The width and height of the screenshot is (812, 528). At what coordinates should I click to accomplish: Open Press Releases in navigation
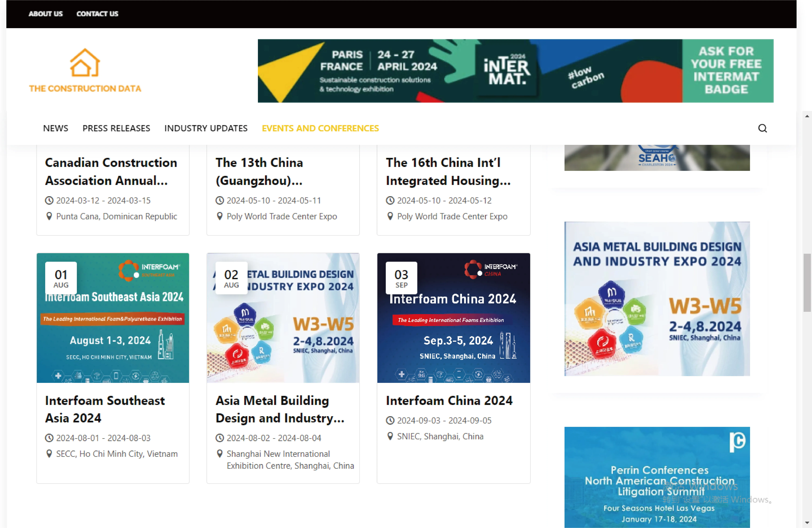[116, 128]
